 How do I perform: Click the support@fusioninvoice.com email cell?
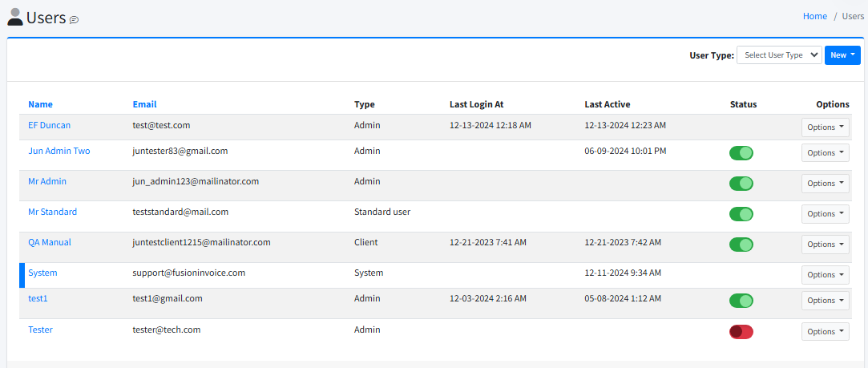(188, 273)
